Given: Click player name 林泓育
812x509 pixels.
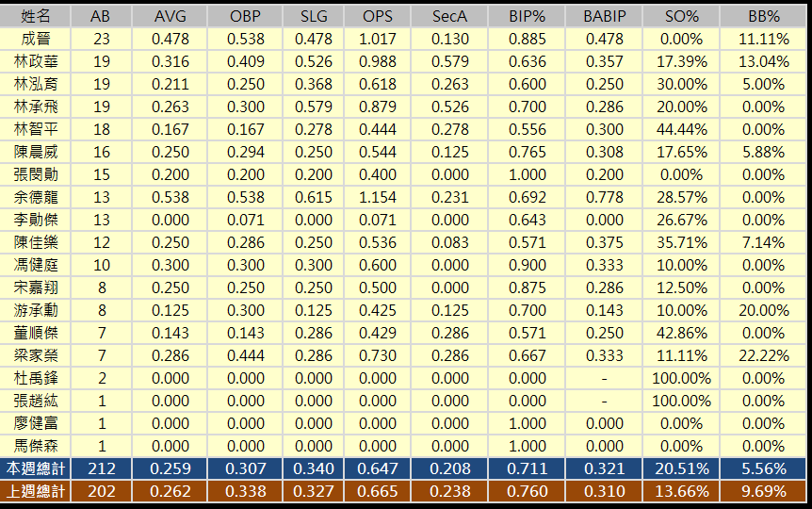Looking at the screenshot, I should [36, 84].
